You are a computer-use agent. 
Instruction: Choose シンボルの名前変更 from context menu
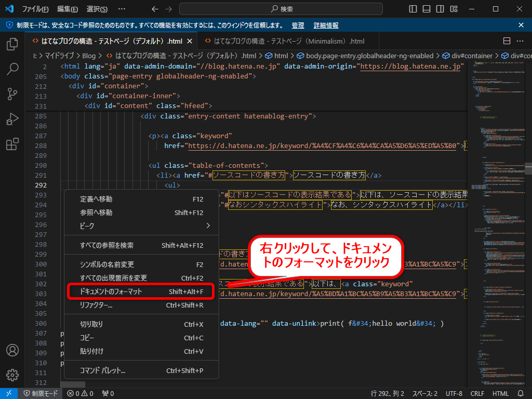(x=141, y=264)
